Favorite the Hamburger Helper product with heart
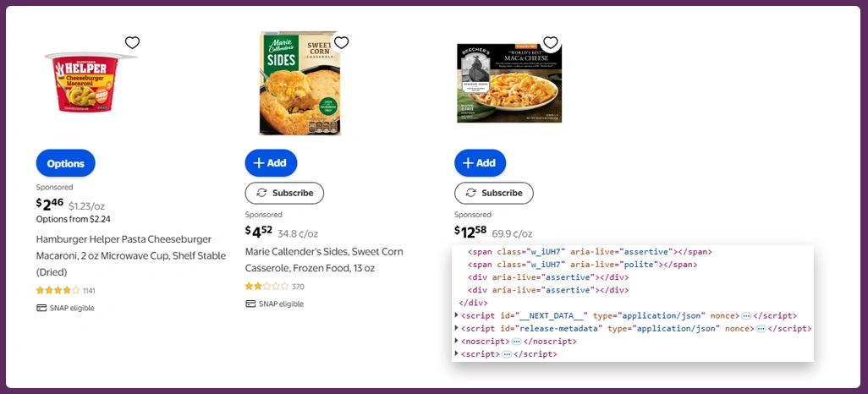Image resolution: width=868 pixels, height=394 pixels. (x=132, y=43)
